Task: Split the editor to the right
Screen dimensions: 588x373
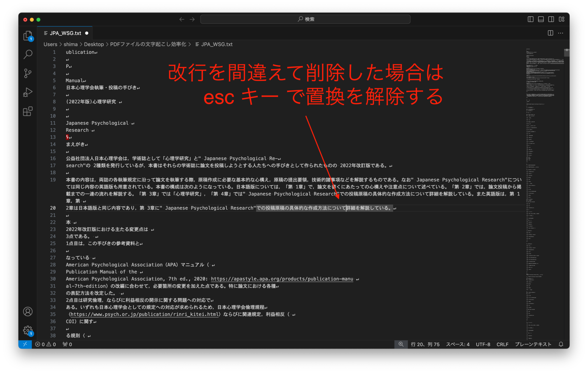Action: pyautogui.click(x=550, y=33)
